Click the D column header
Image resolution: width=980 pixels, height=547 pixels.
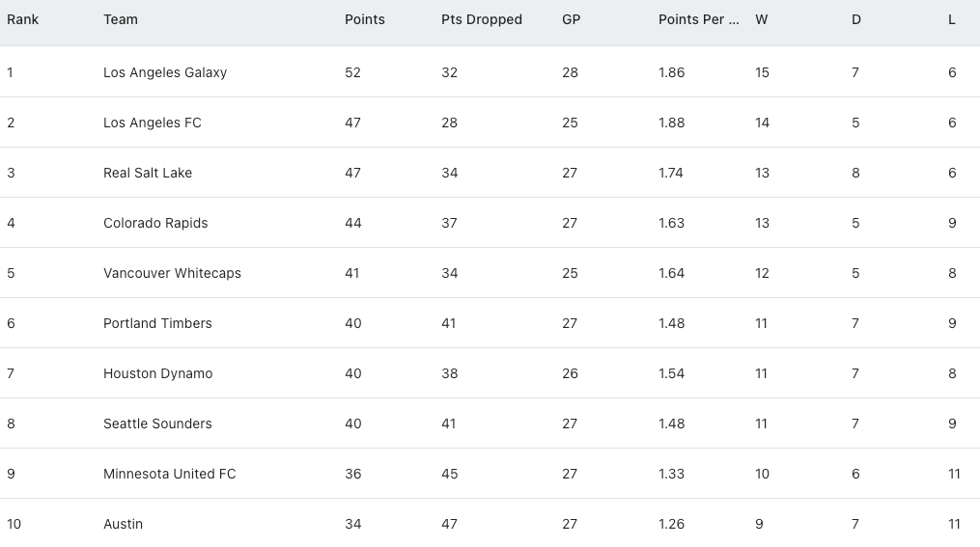coord(855,19)
